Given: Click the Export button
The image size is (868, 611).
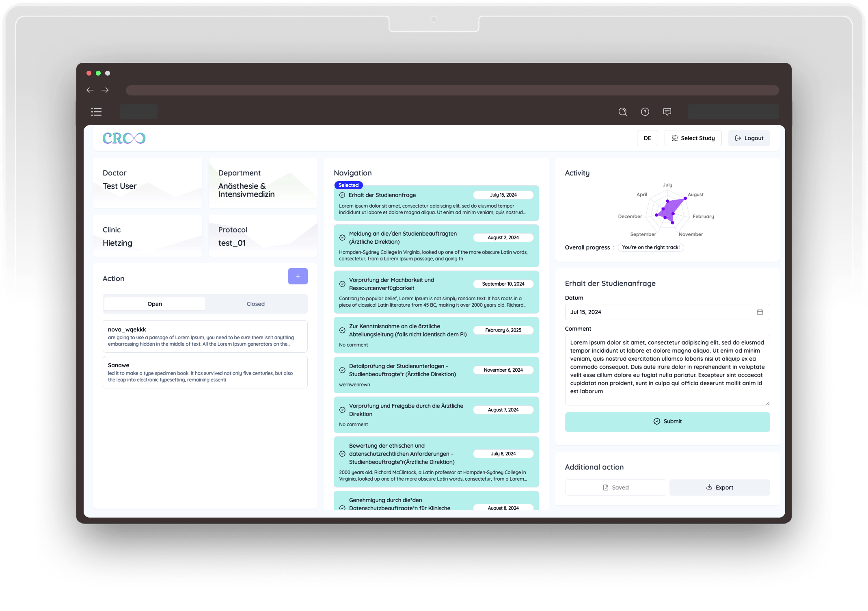Looking at the screenshot, I should 719,487.
